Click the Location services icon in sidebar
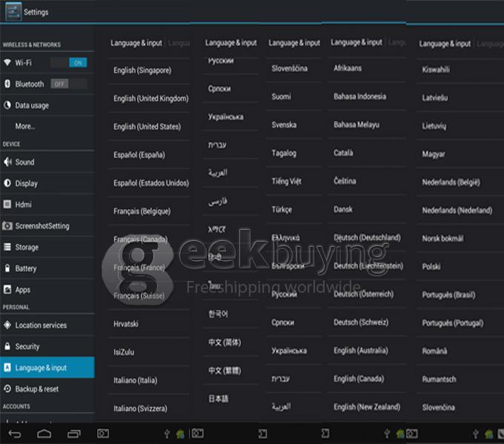The image size is (504, 444). 7,325
